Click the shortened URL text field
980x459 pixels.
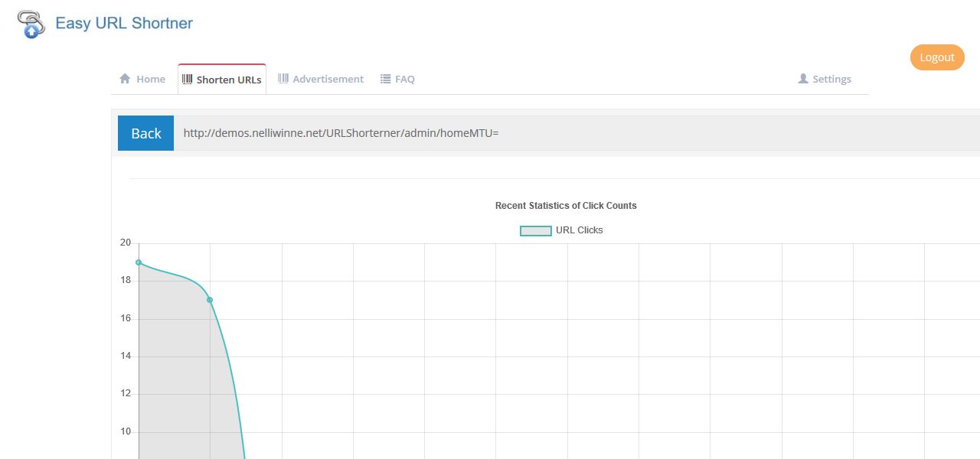coord(577,133)
